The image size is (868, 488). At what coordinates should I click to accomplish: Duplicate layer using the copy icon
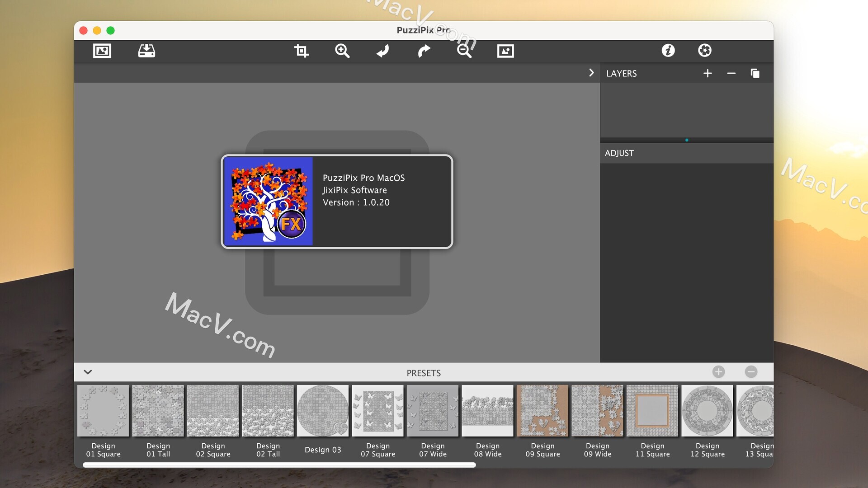coord(755,73)
